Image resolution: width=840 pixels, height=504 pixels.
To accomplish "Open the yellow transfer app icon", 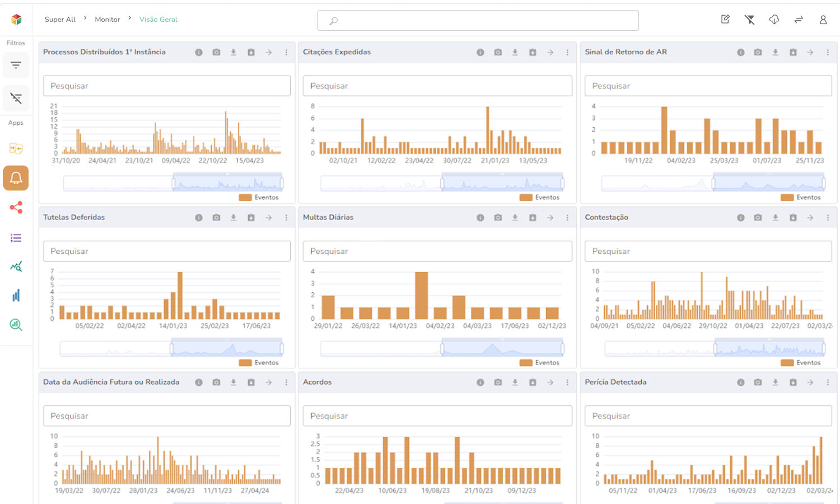I will (16, 148).
